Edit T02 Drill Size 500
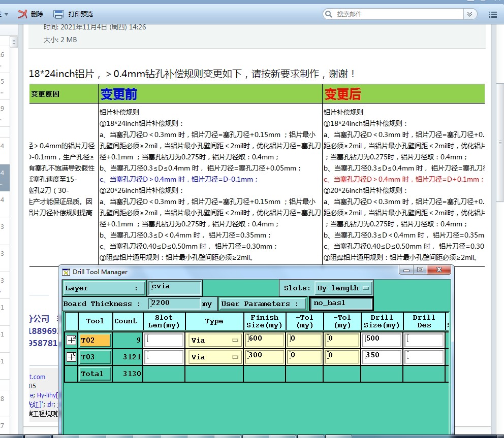Viewport: 504px width, 438px height. coord(382,340)
